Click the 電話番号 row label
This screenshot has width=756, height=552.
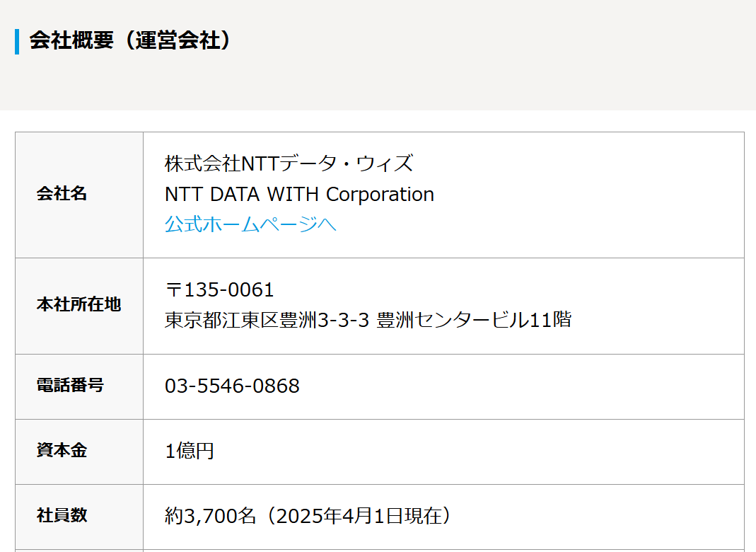click(x=71, y=385)
